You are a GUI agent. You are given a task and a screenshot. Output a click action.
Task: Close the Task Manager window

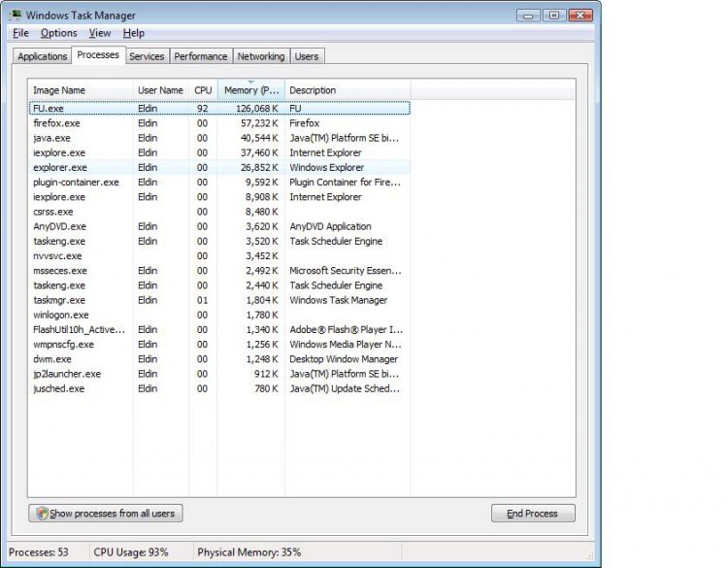pyautogui.click(x=580, y=16)
